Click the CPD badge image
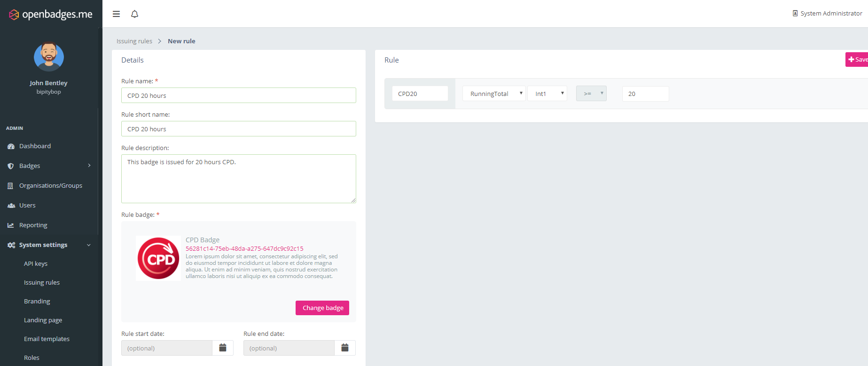 pyautogui.click(x=158, y=258)
